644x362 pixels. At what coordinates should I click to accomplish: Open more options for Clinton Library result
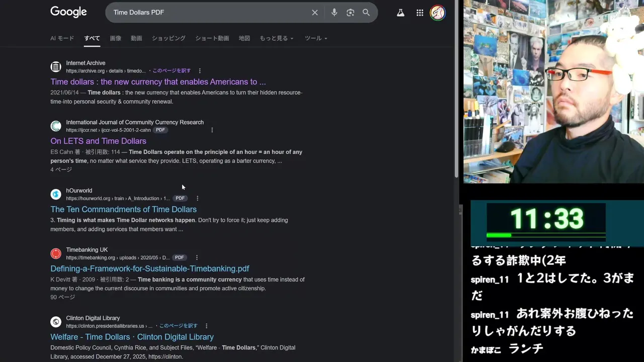206,326
